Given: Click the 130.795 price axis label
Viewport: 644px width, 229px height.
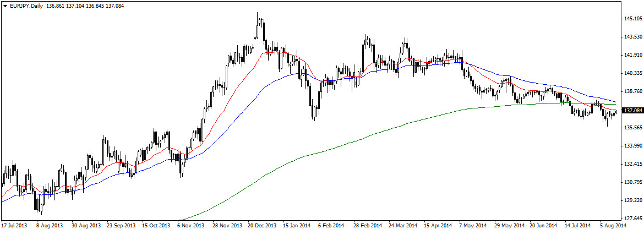Looking at the screenshot, I should pos(633,182).
